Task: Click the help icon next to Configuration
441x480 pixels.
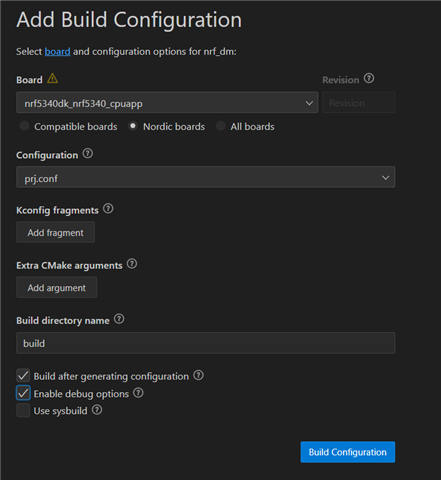Action: pos(88,154)
